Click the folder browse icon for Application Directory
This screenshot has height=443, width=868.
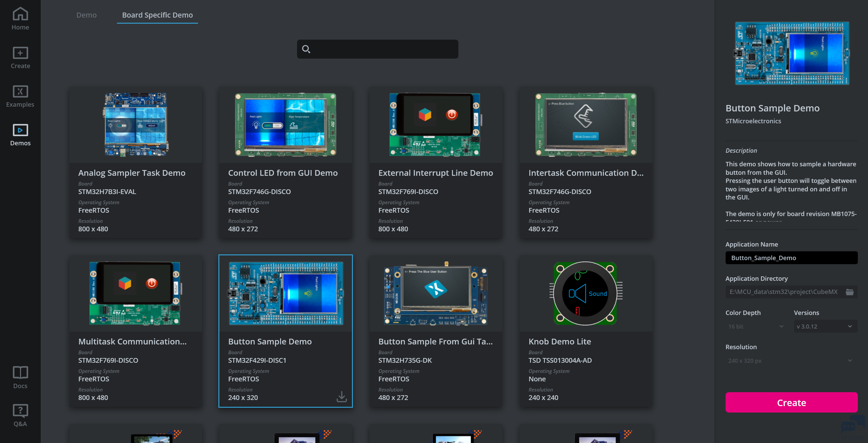point(849,292)
